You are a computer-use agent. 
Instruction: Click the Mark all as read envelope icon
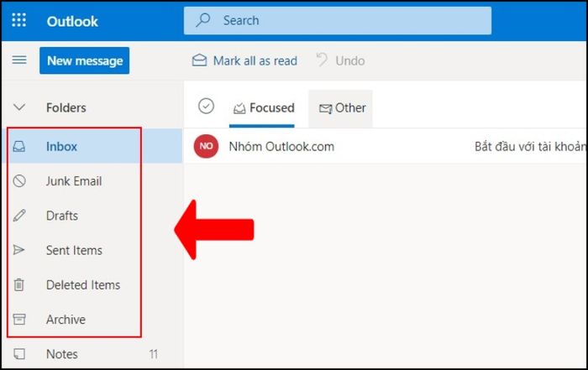pyautogui.click(x=199, y=60)
